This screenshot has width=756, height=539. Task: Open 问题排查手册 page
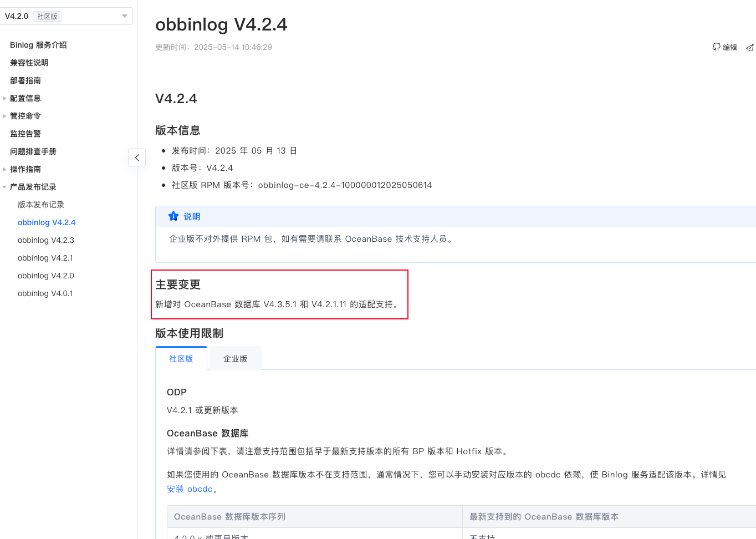click(33, 151)
